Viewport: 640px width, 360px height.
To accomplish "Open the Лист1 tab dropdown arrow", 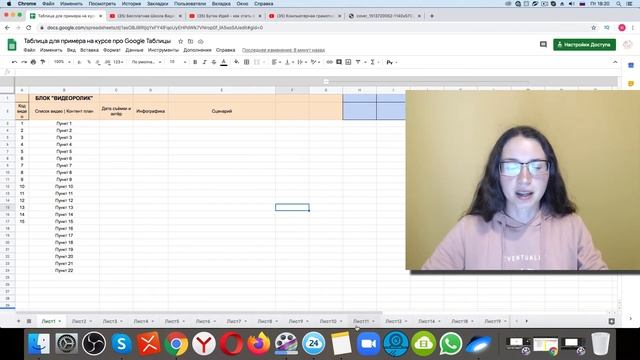I will [60, 322].
